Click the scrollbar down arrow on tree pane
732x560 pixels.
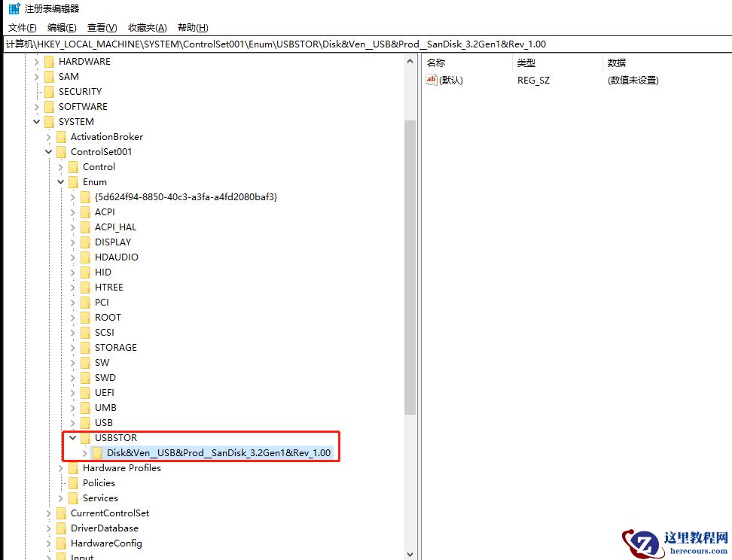[x=411, y=552]
